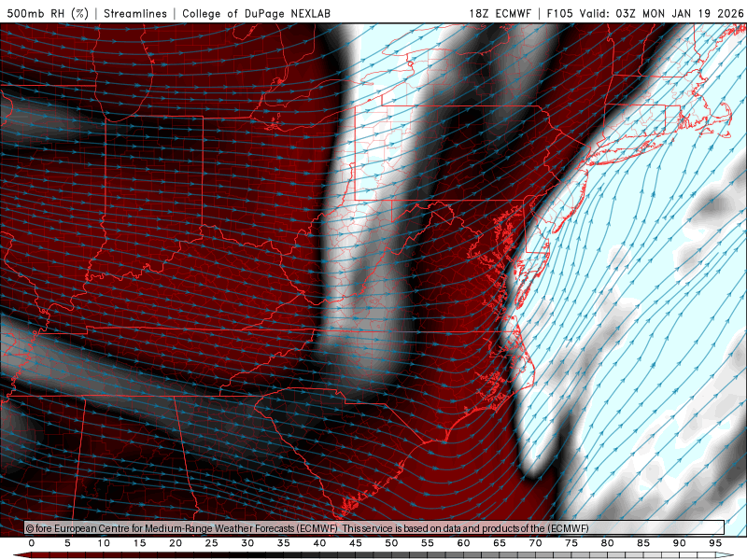Click the "25" colorbar scale label
This screenshot has height=560, width=747.
point(212,543)
